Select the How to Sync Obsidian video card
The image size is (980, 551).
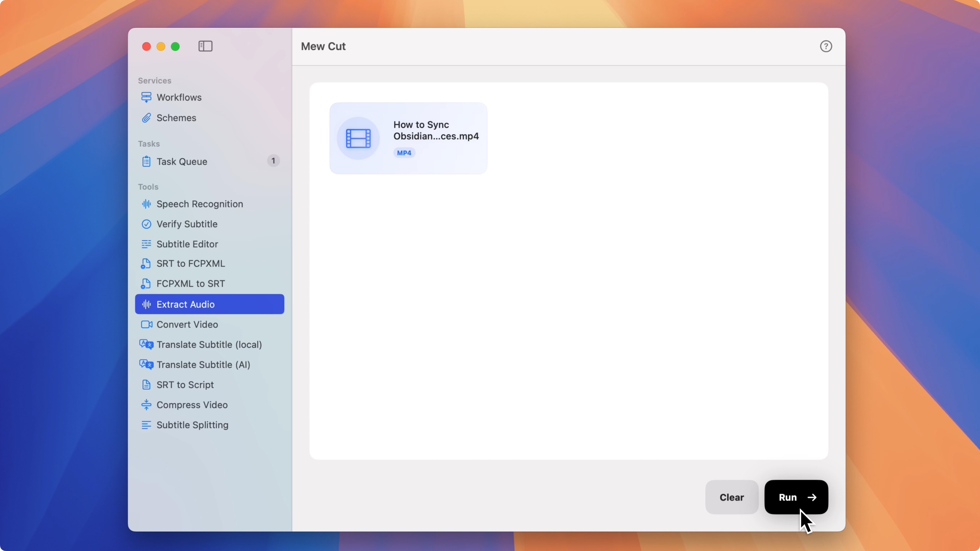pos(408,138)
